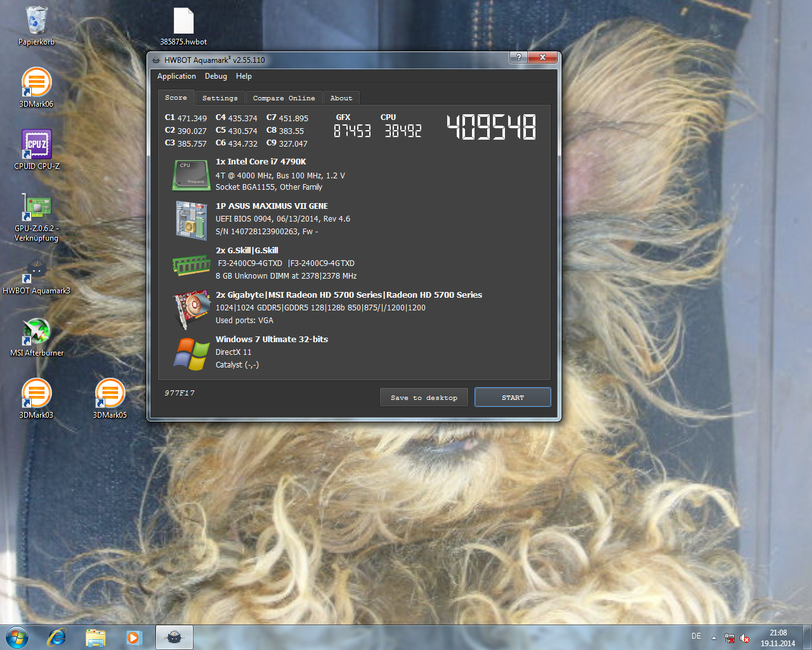Screen dimensions: 812x650
Task: Show hidden tray icons arrow
Action: pos(714,638)
